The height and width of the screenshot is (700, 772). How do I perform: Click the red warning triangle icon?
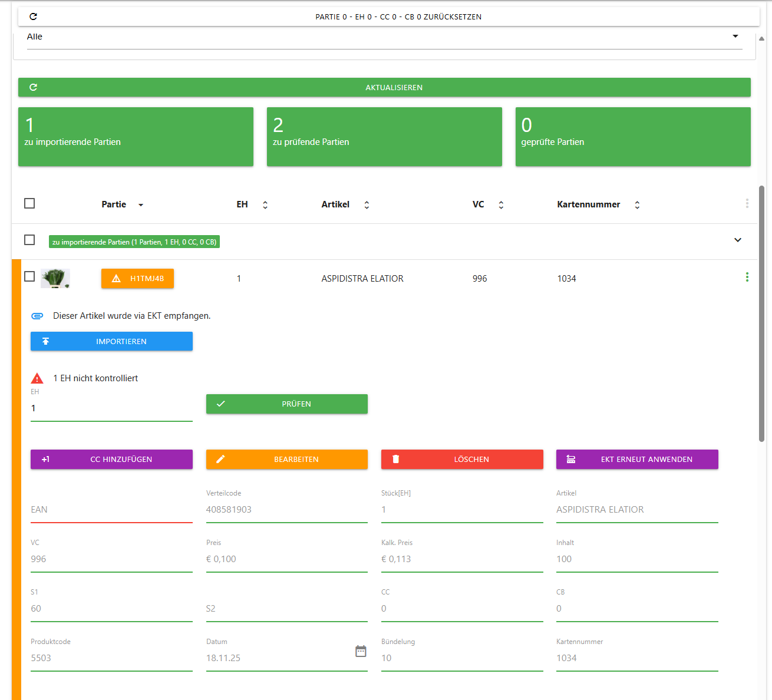click(x=37, y=378)
